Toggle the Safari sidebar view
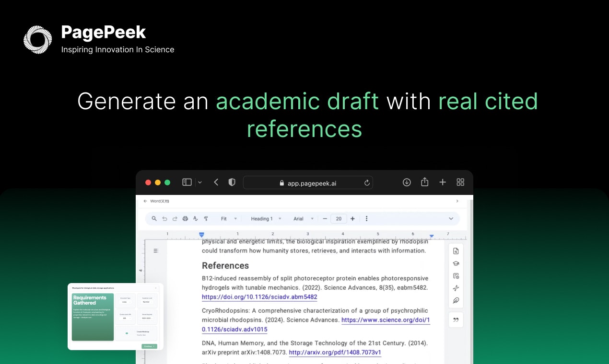The image size is (609, 364). [x=187, y=182]
